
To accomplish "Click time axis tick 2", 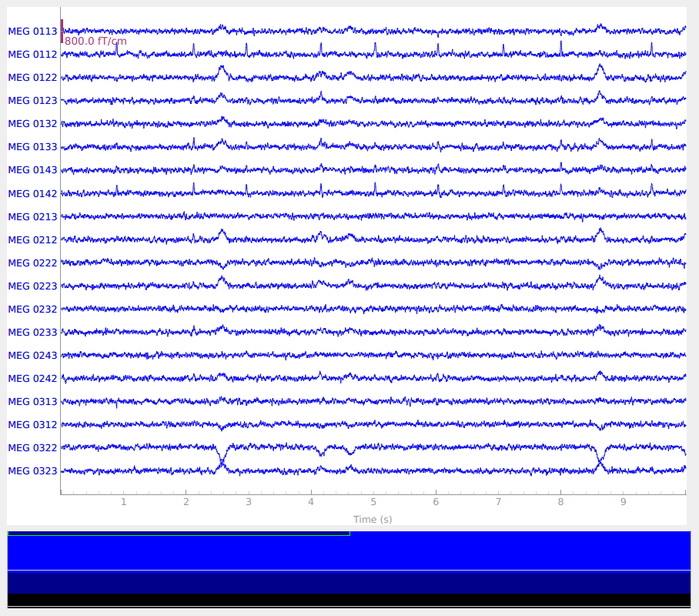I will pos(186,502).
